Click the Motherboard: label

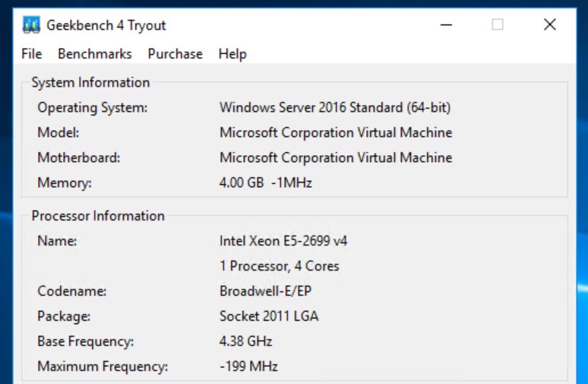pos(79,157)
